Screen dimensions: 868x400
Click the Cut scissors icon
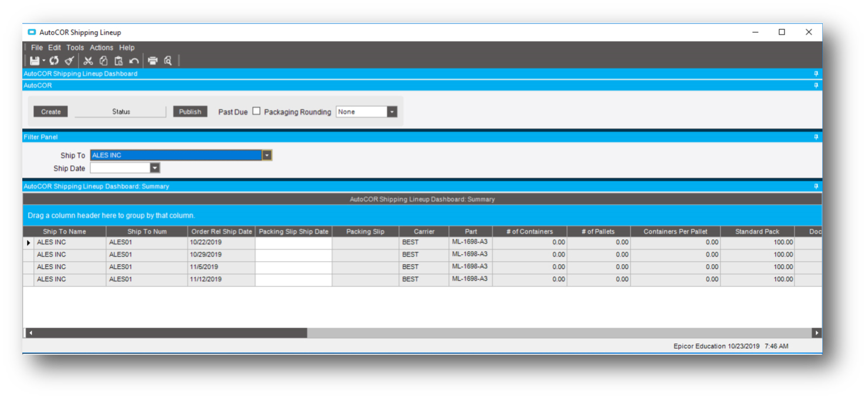88,61
